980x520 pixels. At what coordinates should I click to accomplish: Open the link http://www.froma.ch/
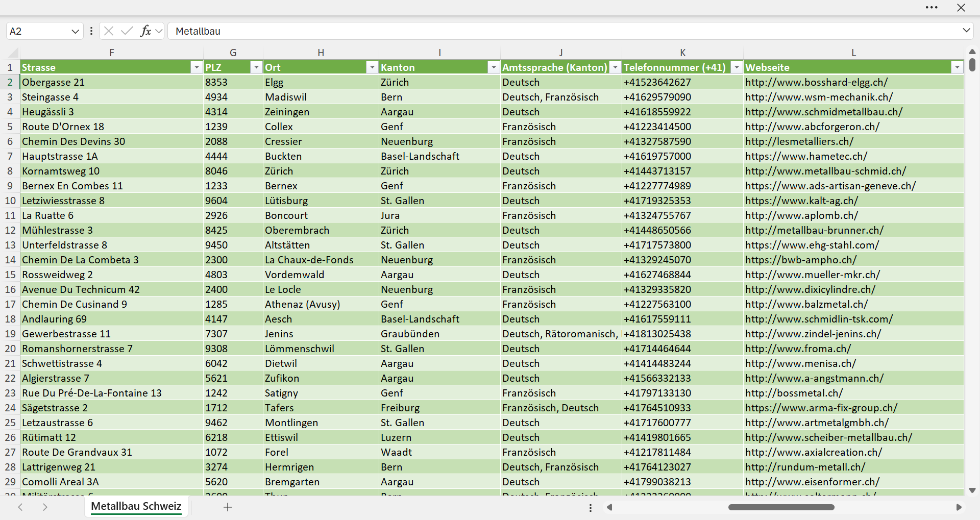[x=798, y=349]
